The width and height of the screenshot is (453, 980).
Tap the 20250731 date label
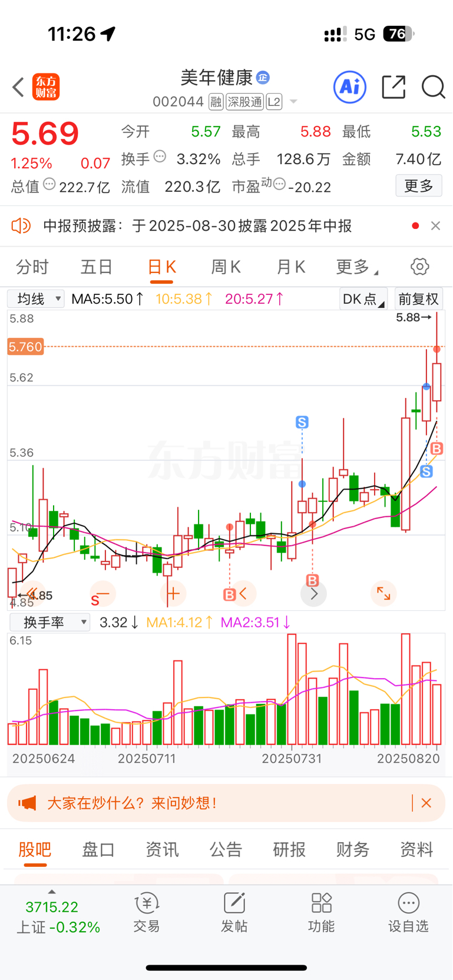[292, 759]
